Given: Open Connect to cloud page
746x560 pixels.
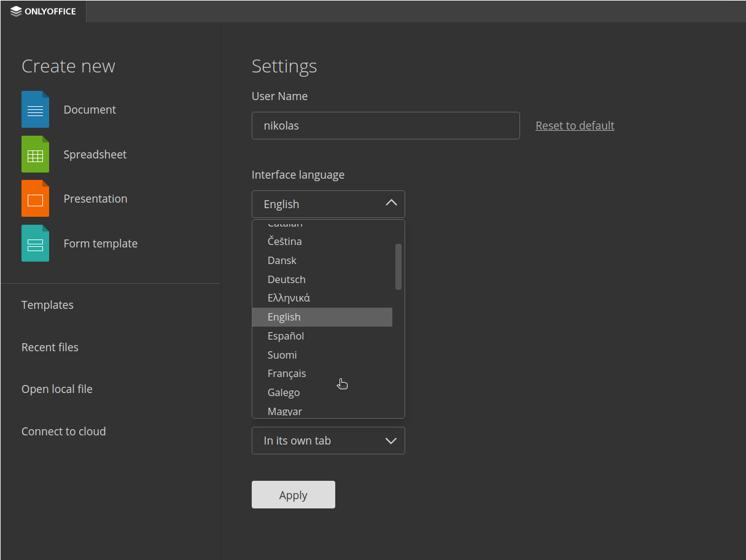Looking at the screenshot, I should click(x=63, y=431).
